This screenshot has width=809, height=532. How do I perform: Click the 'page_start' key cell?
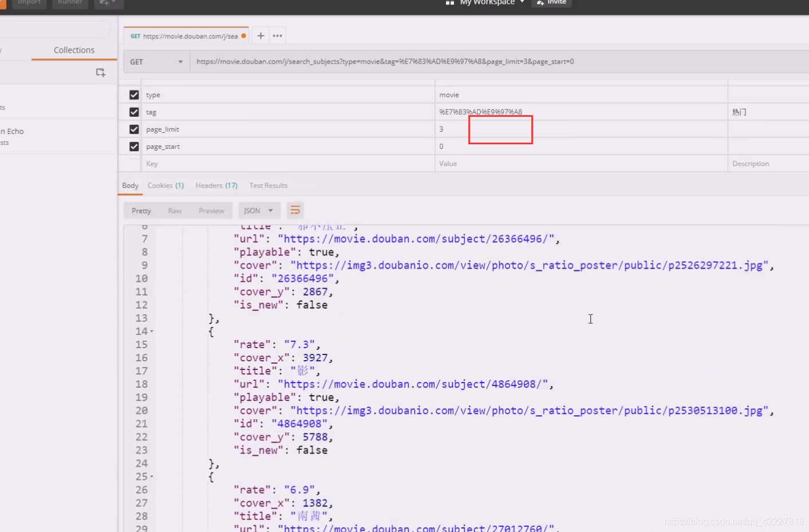point(288,147)
